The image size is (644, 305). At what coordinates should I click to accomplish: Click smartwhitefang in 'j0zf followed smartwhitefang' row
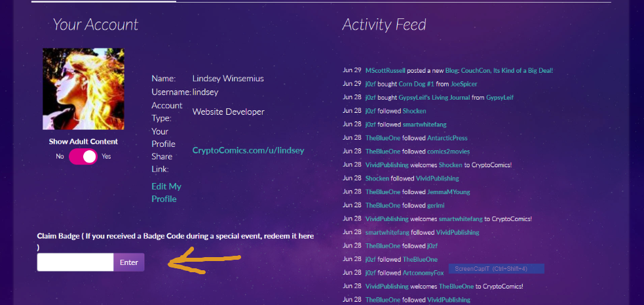tap(425, 124)
